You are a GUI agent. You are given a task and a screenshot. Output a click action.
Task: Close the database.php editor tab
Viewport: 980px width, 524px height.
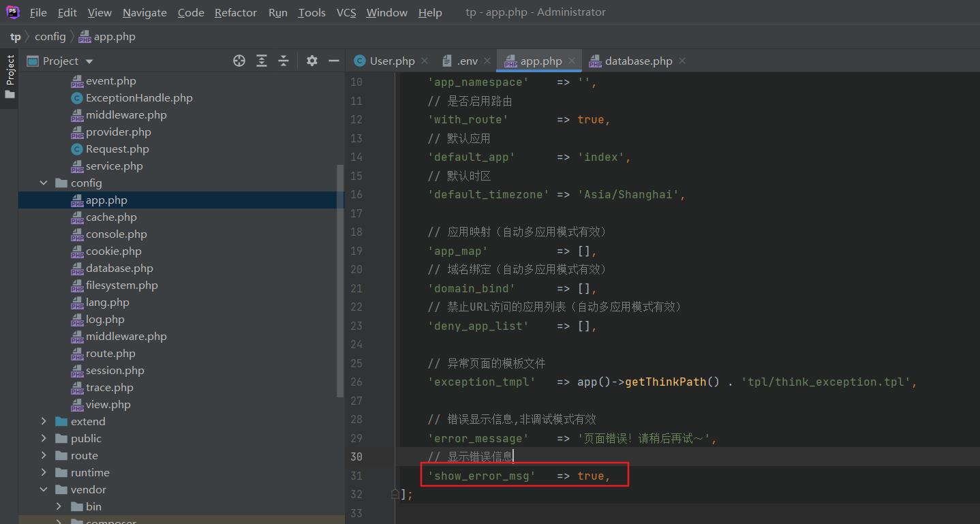[x=682, y=61]
